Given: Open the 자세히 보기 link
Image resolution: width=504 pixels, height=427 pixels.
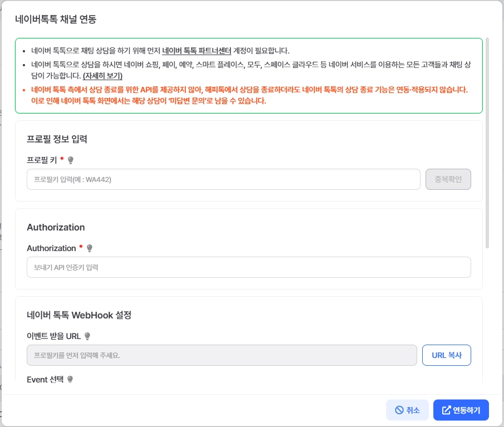Looking at the screenshot, I should pos(102,76).
